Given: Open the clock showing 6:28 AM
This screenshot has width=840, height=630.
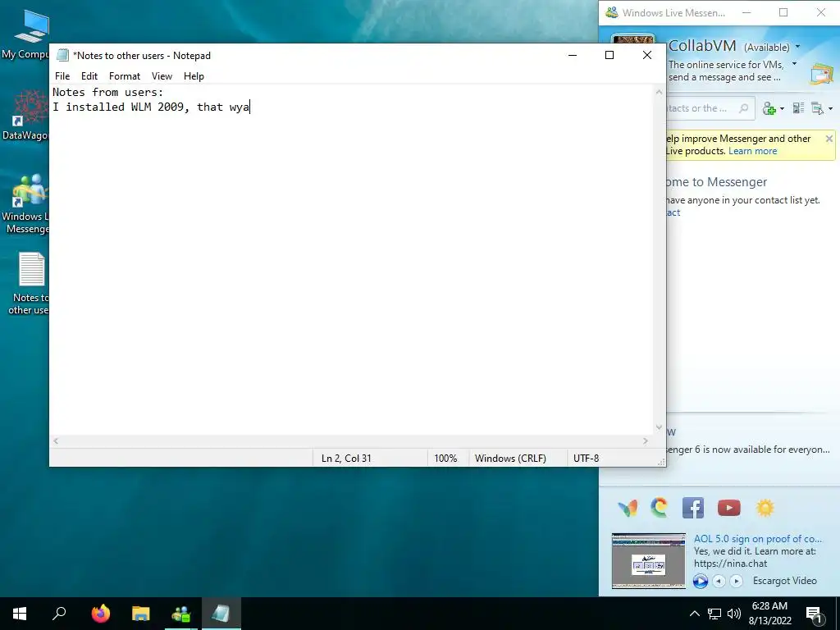Looking at the screenshot, I should pyautogui.click(x=769, y=614).
